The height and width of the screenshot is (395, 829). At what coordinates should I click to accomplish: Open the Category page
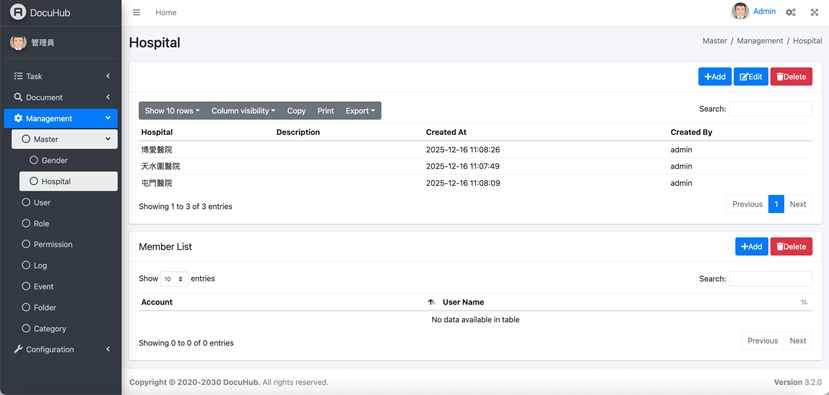65,329
